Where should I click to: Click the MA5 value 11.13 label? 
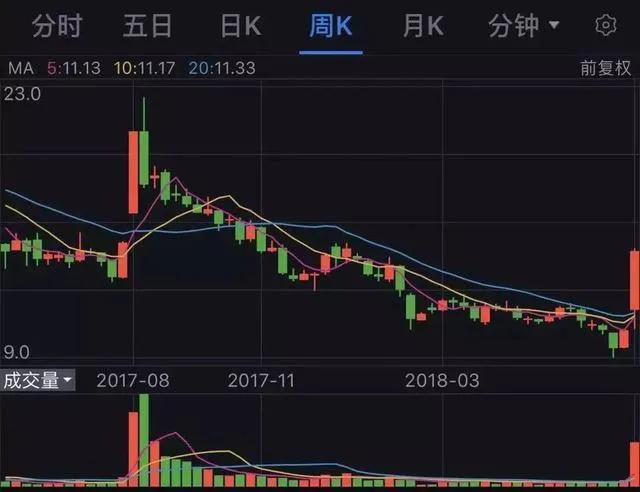[74, 68]
